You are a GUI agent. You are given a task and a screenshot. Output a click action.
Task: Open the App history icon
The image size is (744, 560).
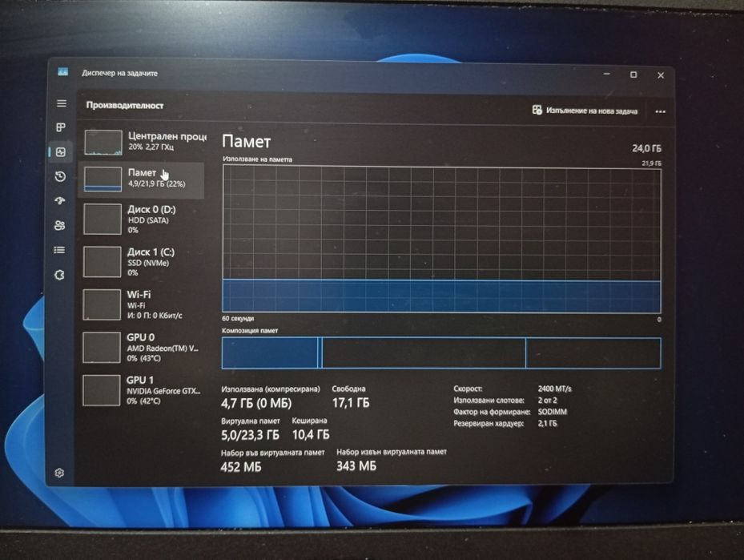[60, 176]
